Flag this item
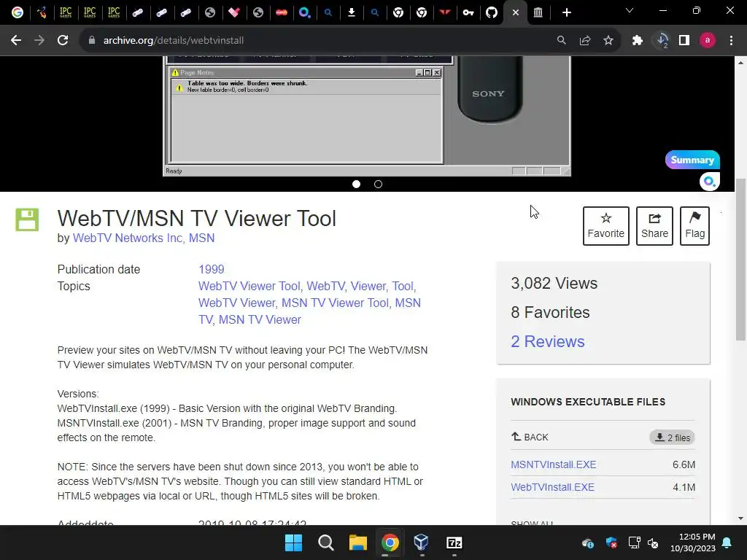Screen dimensions: 747x560 click(x=694, y=226)
